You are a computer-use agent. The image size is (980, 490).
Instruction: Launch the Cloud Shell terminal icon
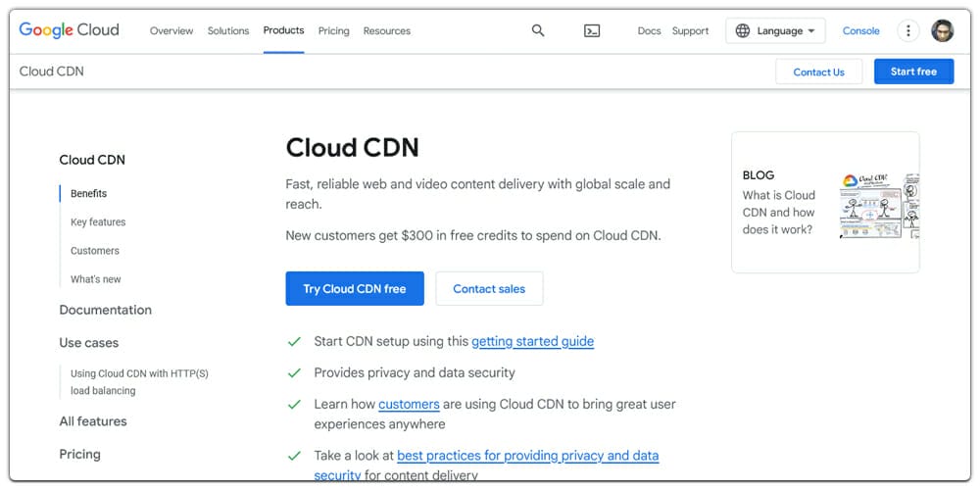point(591,30)
